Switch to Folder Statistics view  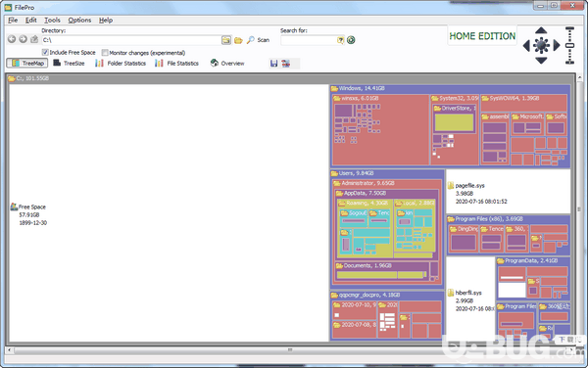[121, 64]
